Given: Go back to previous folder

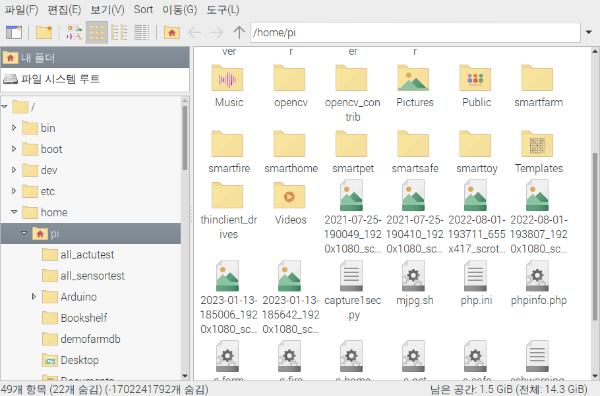Looking at the screenshot, I should tap(195, 33).
